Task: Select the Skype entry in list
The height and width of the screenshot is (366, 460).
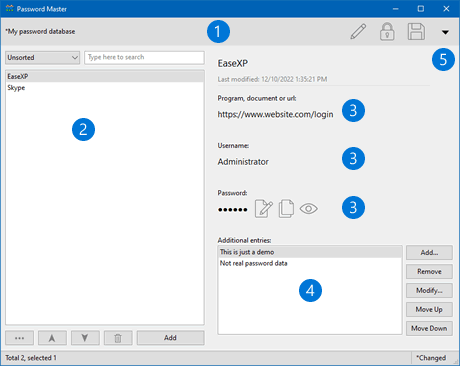Action: click(105, 88)
